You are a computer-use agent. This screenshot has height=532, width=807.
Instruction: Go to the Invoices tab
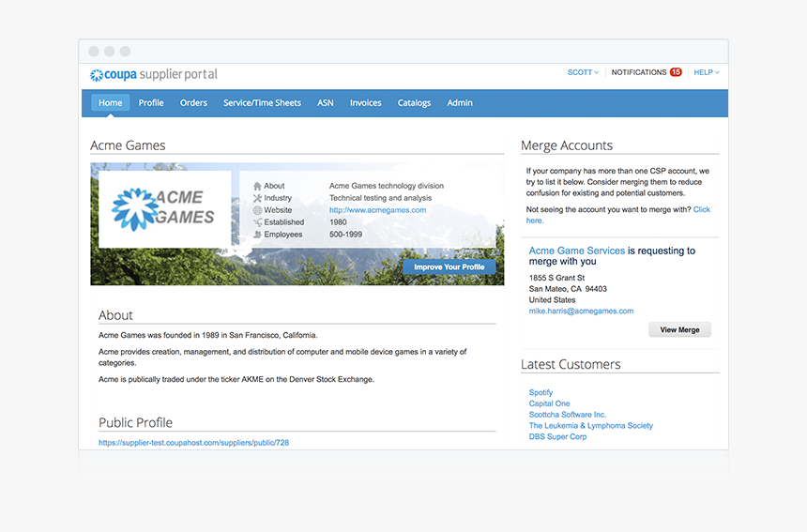(365, 103)
